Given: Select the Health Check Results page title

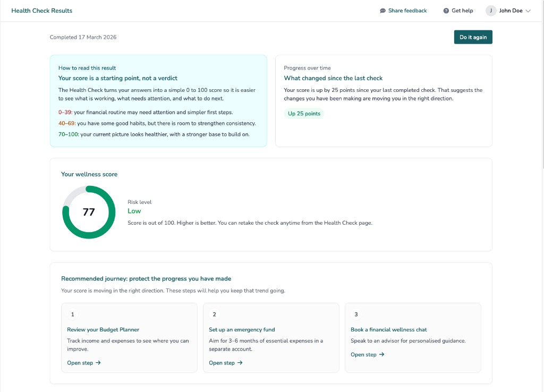Looking at the screenshot, I should (41, 10).
